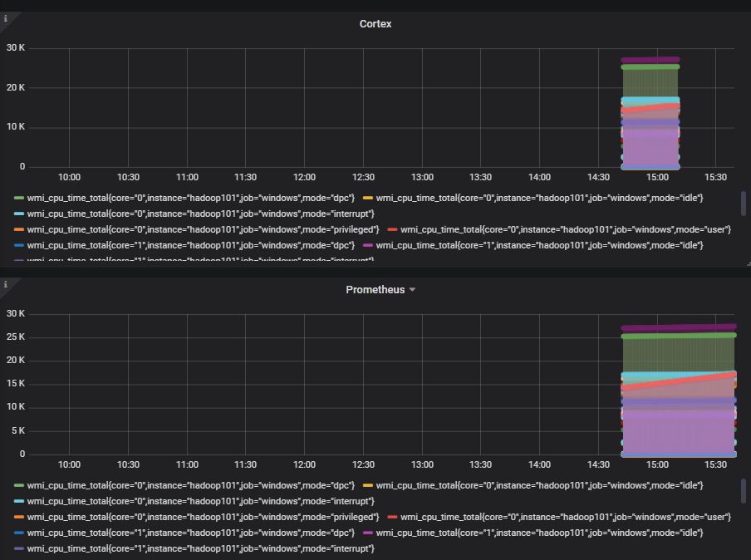Click the 15 K y-axis label in Prometheus graph
The image size is (751, 560).
pos(15,384)
